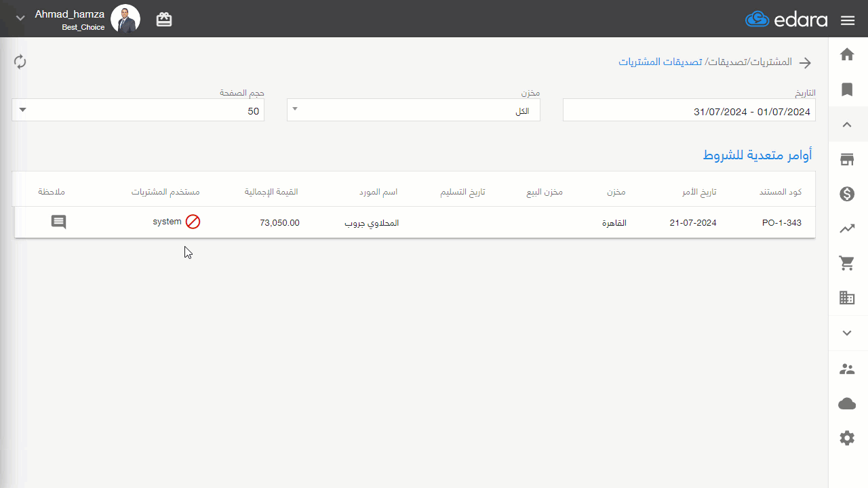
Task: Click the back arrow in breadcrumb
Action: (x=805, y=63)
